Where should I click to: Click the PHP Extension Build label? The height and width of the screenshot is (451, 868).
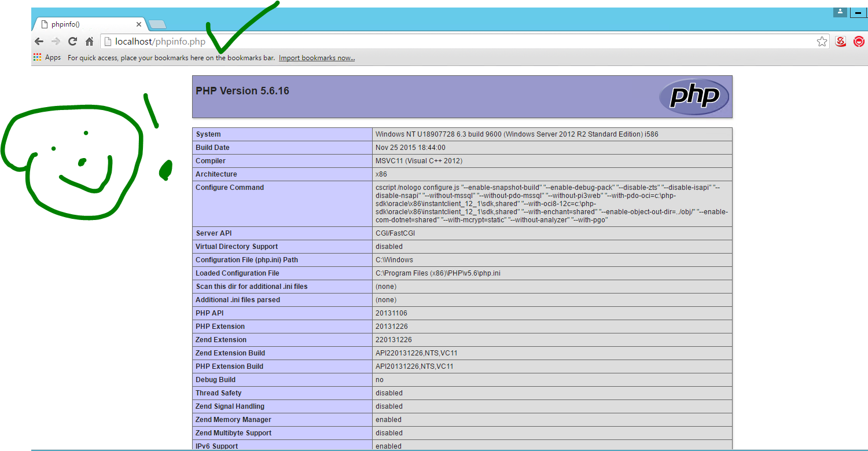[229, 366]
